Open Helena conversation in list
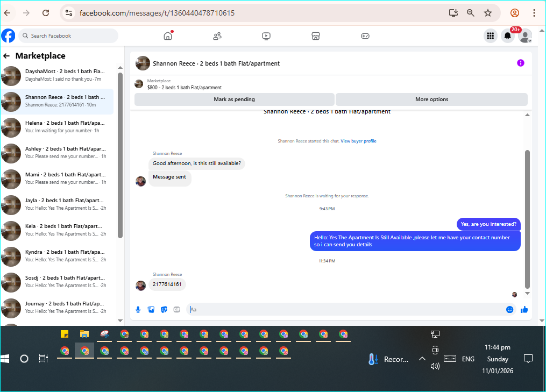 [58, 127]
